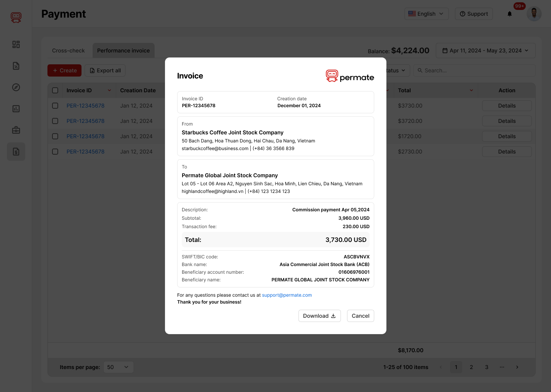Open the Search input field
Viewport: 551px width, 392px height.
474,70
